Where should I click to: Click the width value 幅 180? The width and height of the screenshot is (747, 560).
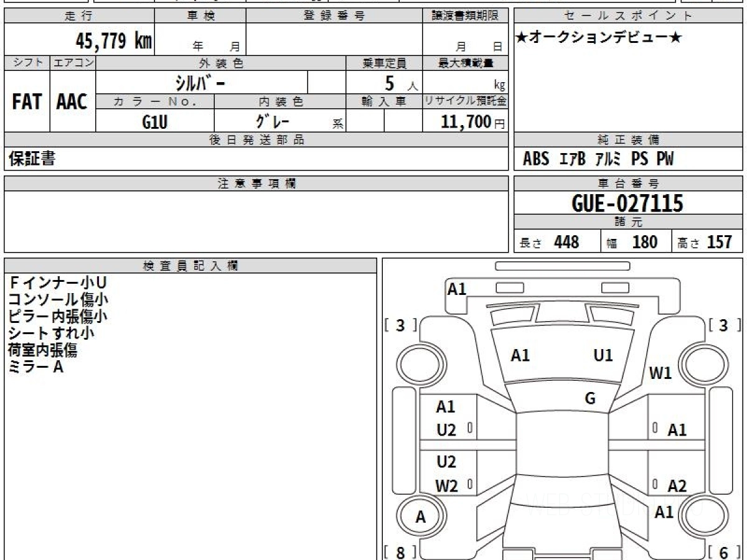632,242
